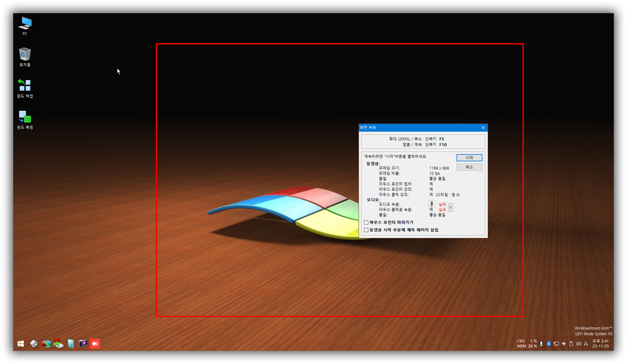Open the PC desktop icon
This screenshot has height=364, width=627.
[x=25, y=25]
